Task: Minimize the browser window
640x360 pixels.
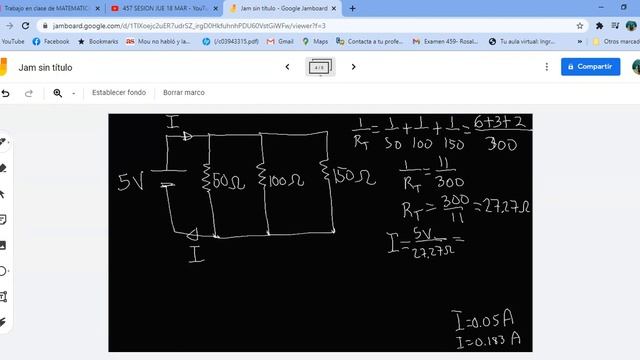Action: click(x=601, y=7)
